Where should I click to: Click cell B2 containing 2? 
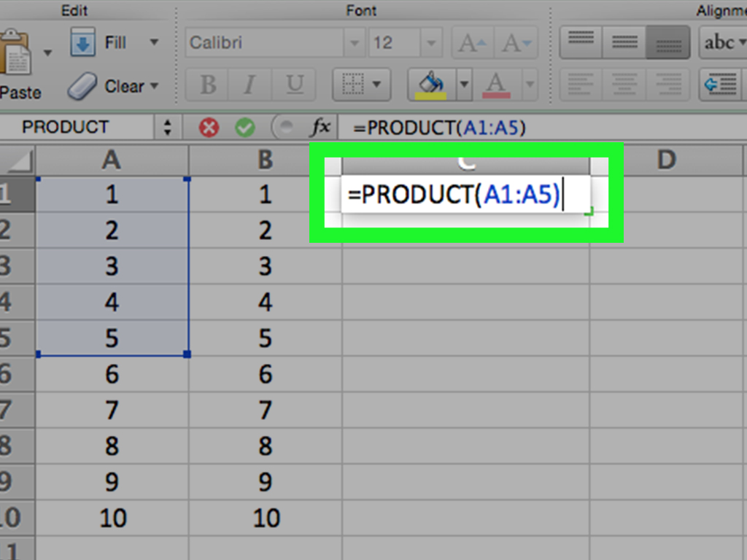pos(266,230)
